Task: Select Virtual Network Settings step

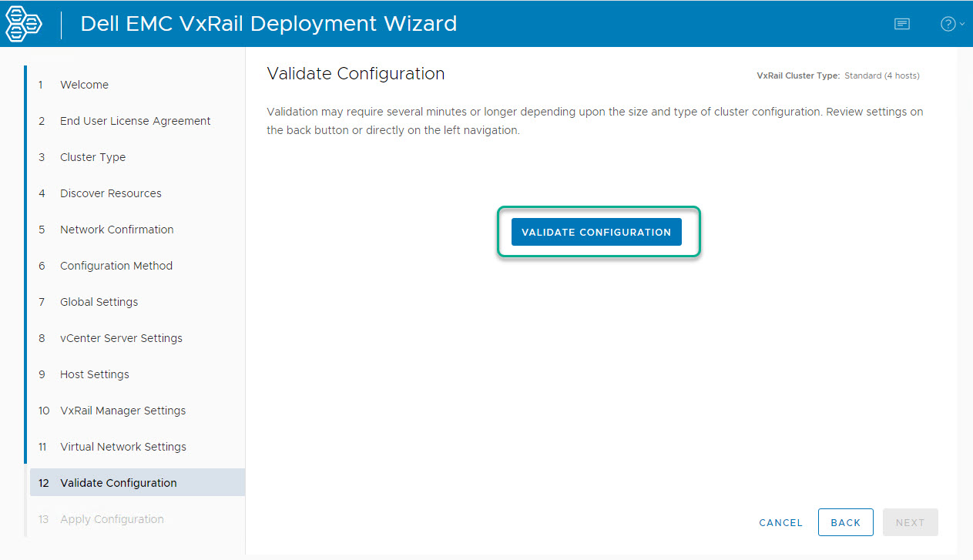Action: (x=122, y=447)
